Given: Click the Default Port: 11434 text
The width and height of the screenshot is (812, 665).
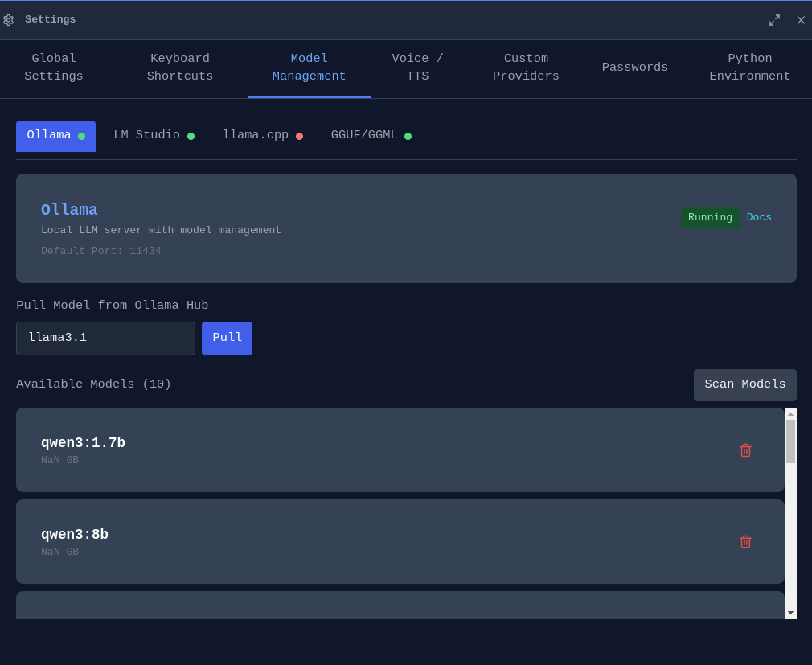Looking at the screenshot, I should pyautogui.click(x=101, y=251).
